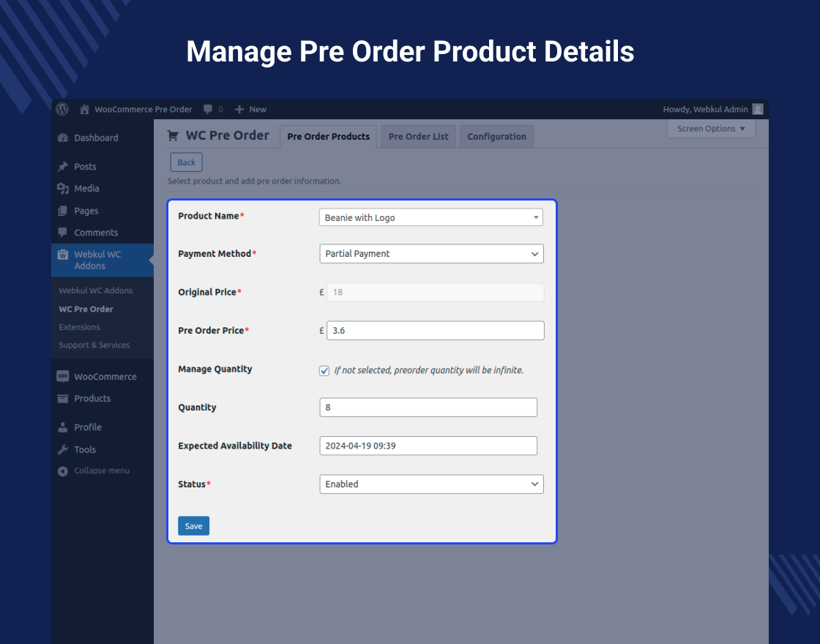This screenshot has height=644, width=820.
Task: Go to Dashboard in sidebar
Action: click(96, 138)
